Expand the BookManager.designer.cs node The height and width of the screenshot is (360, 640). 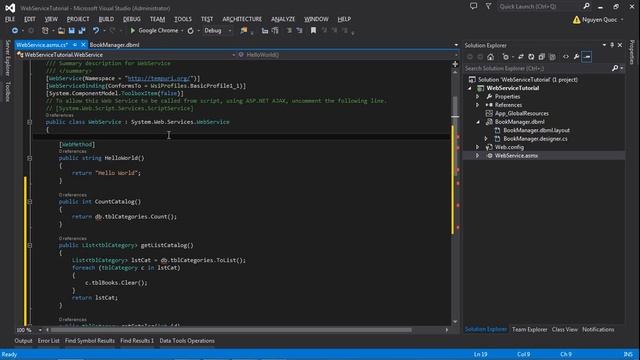coord(486,139)
